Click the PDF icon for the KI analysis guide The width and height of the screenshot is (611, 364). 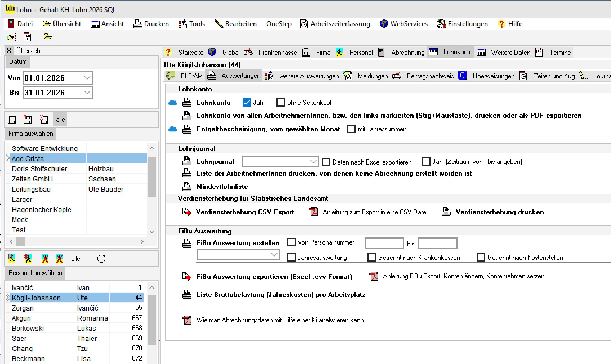point(187,320)
